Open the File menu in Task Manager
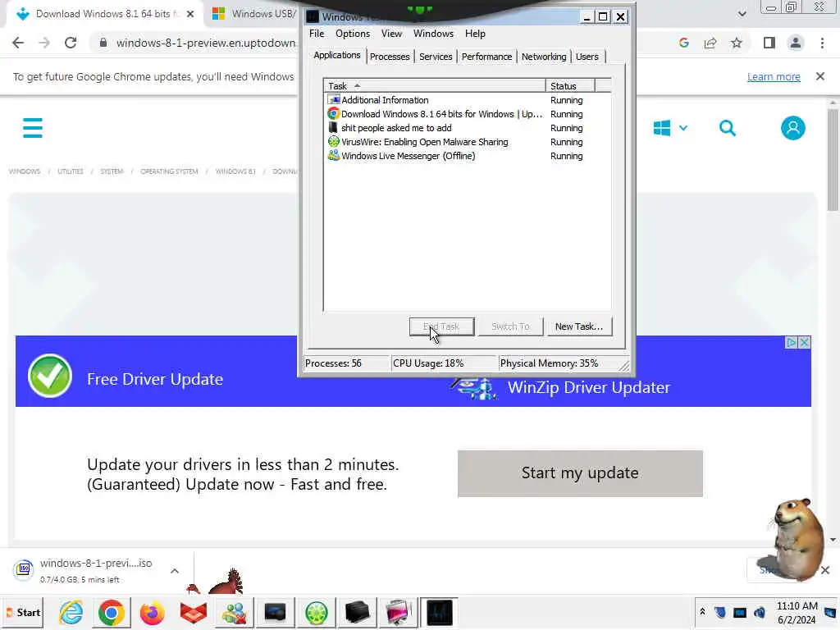Image resolution: width=840 pixels, height=630 pixels. [317, 33]
